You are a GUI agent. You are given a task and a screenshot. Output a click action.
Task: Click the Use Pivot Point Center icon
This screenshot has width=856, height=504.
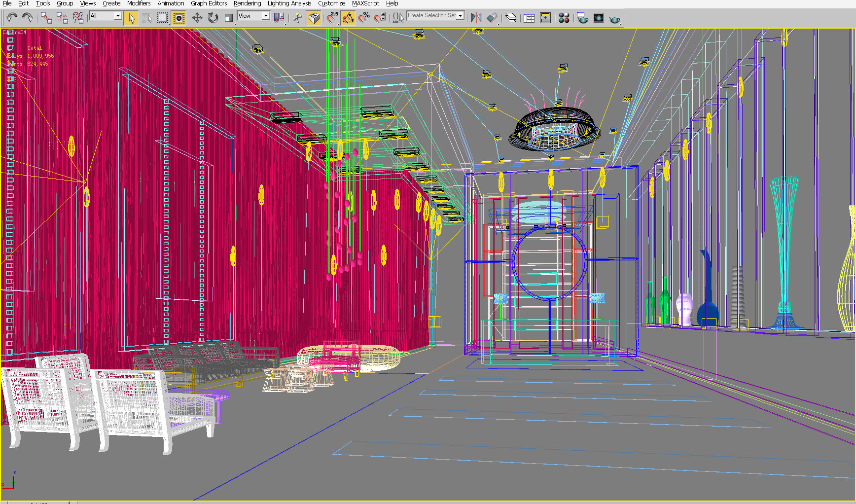(279, 18)
